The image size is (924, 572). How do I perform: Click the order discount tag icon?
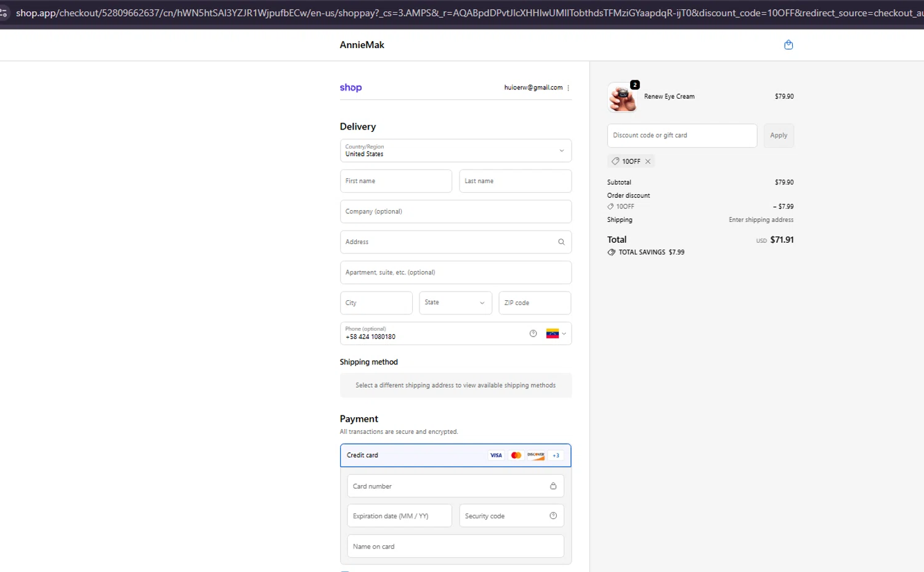pyautogui.click(x=610, y=206)
